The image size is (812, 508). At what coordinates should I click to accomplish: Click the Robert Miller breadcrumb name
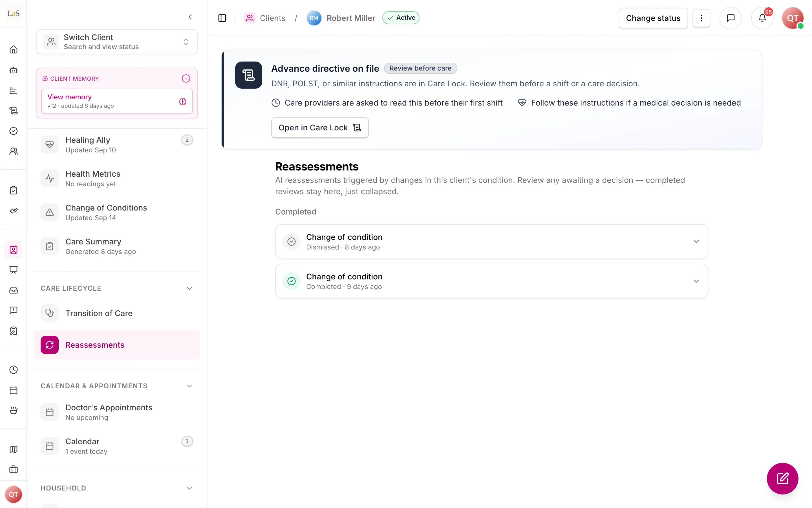pyautogui.click(x=351, y=18)
